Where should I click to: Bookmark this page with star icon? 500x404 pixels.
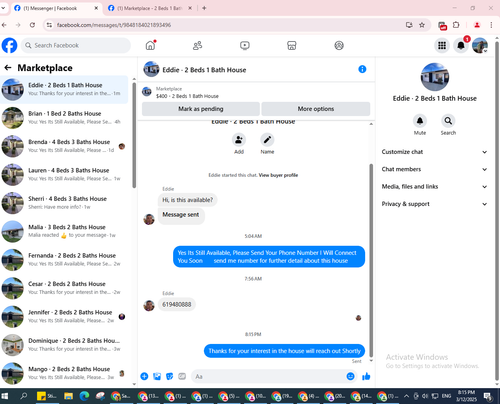[x=422, y=25]
